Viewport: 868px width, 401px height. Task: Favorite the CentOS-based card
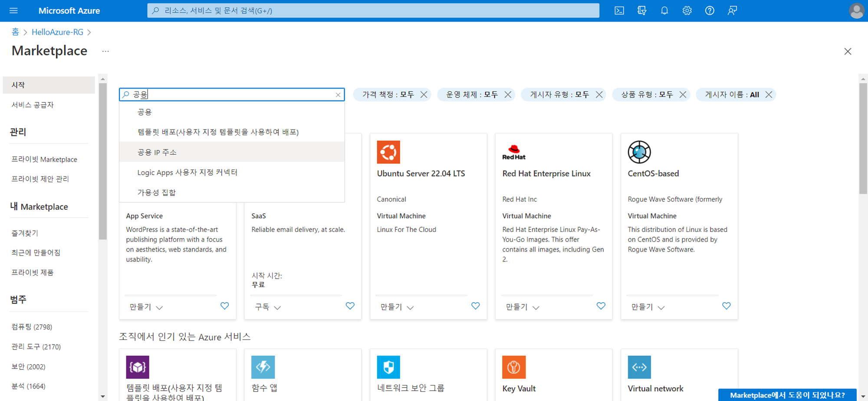click(x=726, y=306)
